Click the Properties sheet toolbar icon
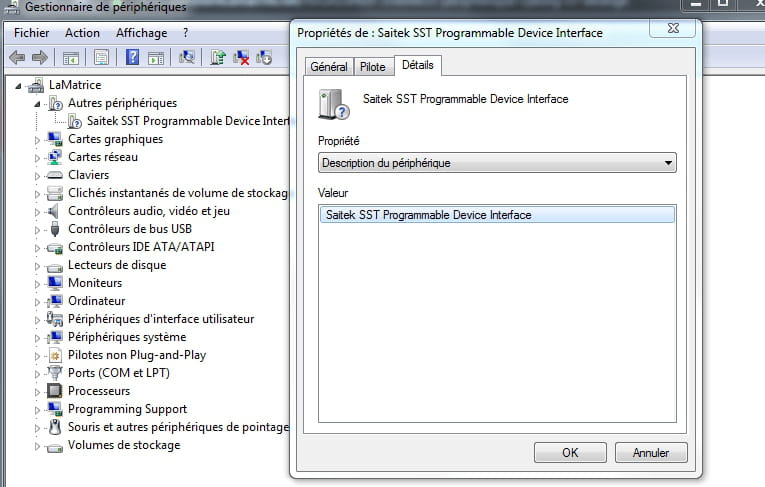 point(101,58)
